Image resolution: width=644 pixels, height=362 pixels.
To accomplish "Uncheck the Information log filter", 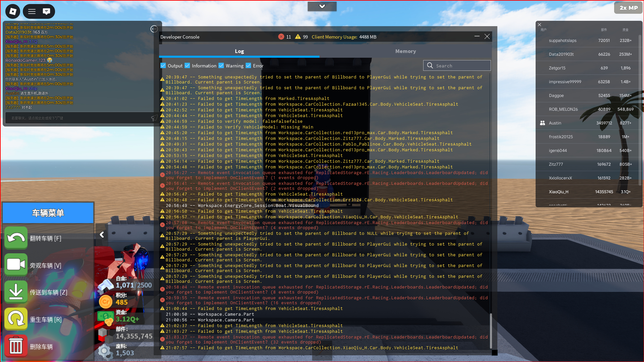I will [187, 66].
